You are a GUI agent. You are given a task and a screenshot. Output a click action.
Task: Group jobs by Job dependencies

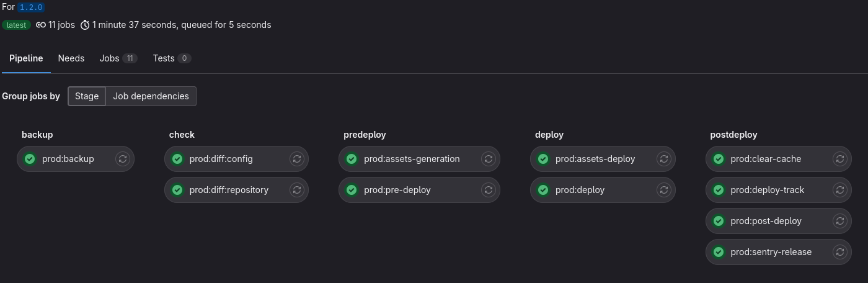tap(151, 96)
